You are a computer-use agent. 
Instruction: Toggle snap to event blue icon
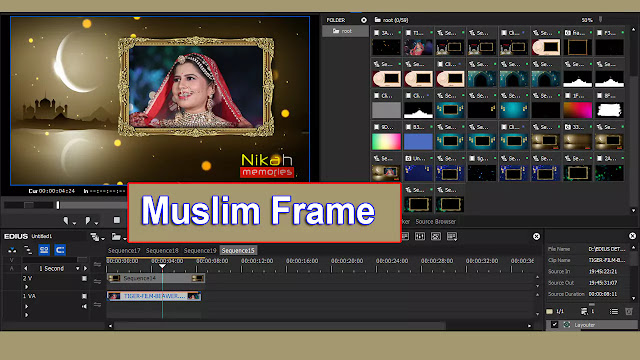60,250
